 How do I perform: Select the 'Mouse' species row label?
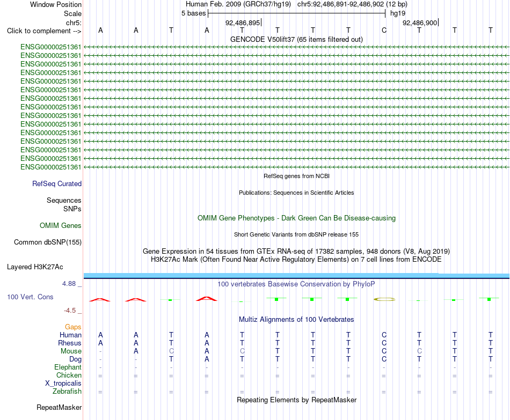pos(71,351)
